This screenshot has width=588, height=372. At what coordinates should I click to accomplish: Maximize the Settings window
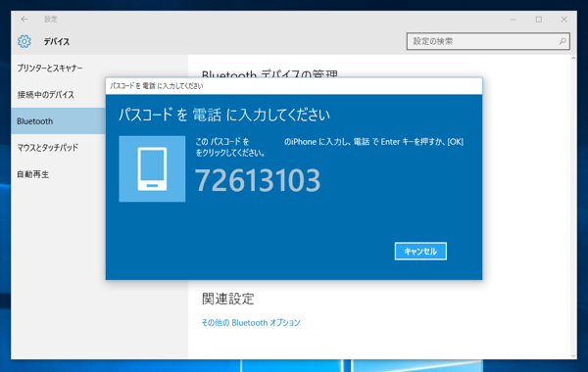pyautogui.click(x=539, y=20)
